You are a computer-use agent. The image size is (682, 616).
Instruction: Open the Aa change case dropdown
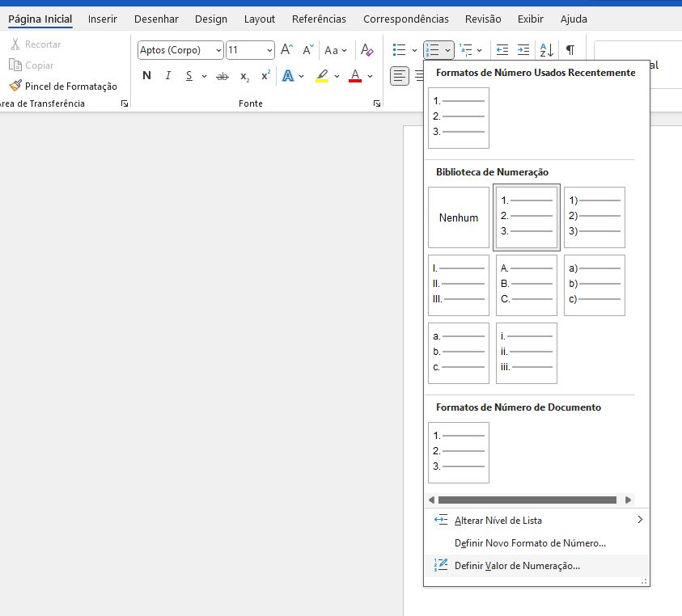pyautogui.click(x=336, y=50)
